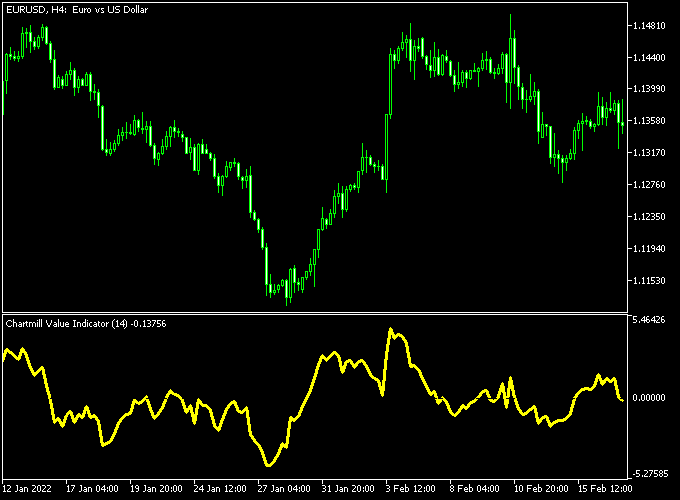Screen dimensions: 680x500
Task: Select the 1.13990 price axis value
Action: [x=649, y=88]
